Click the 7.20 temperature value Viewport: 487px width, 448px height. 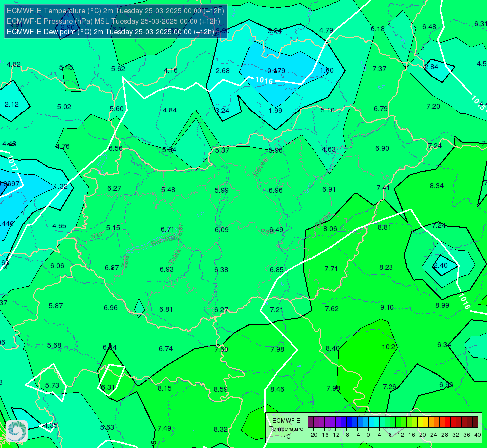(x=433, y=107)
